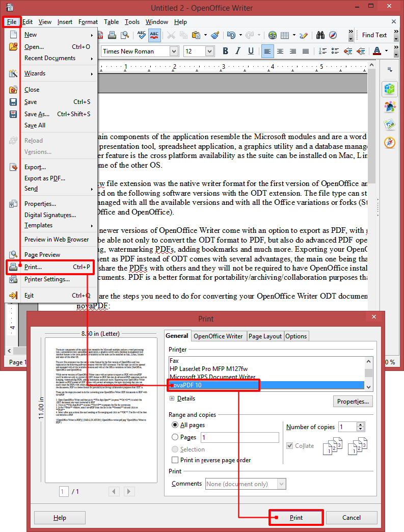Toggle Underline formatting
The height and width of the screenshot is (532, 404).
tap(251, 51)
